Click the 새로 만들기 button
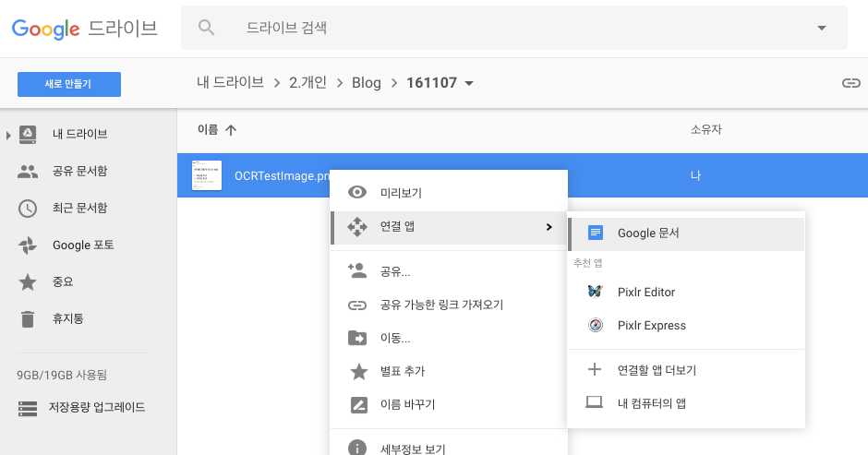The image size is (868, 455). 69,84
